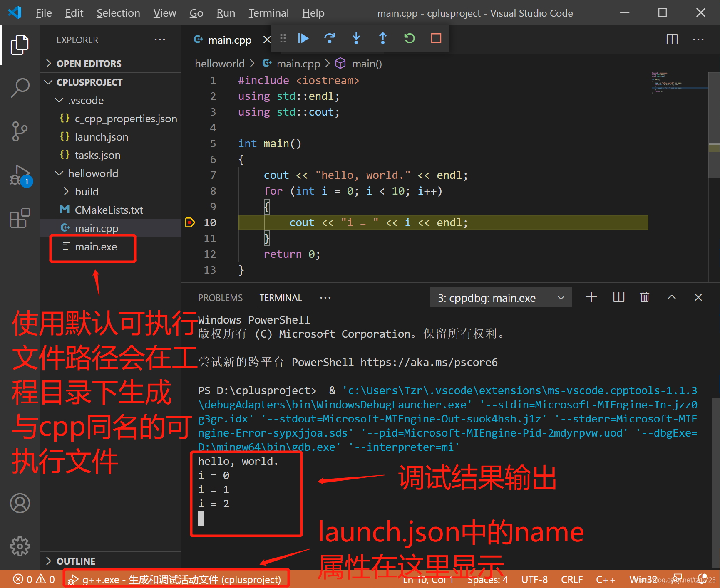
Task: Open the Run menu
Action: click(x=226, y=13)
